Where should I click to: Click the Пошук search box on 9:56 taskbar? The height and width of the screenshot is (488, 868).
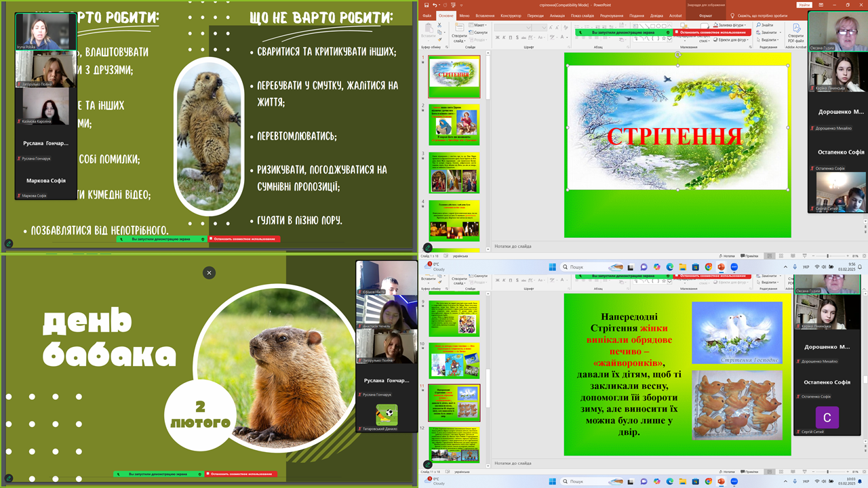(593, 267)
